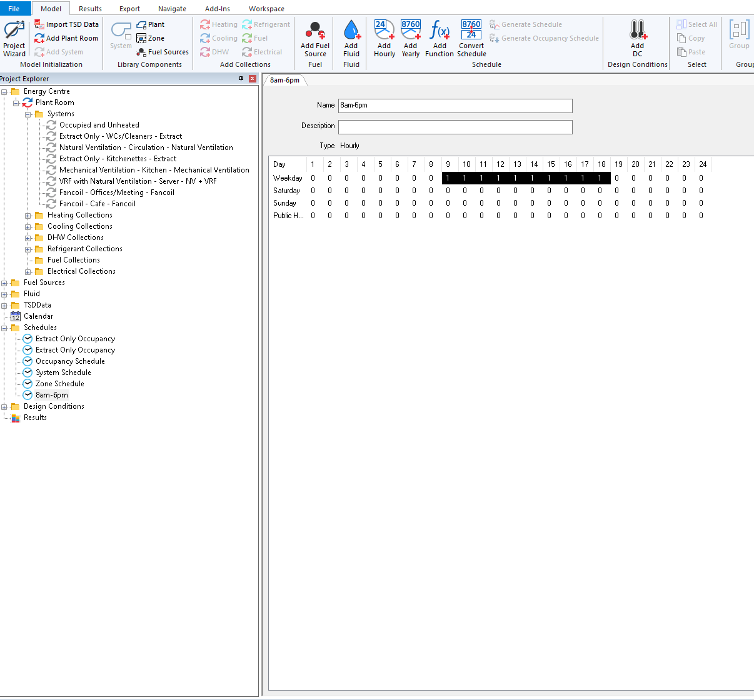Viewport: 754px width, 700px height.
Task: Add a Refrigerant collection
Action: click(x=266, y=24)
